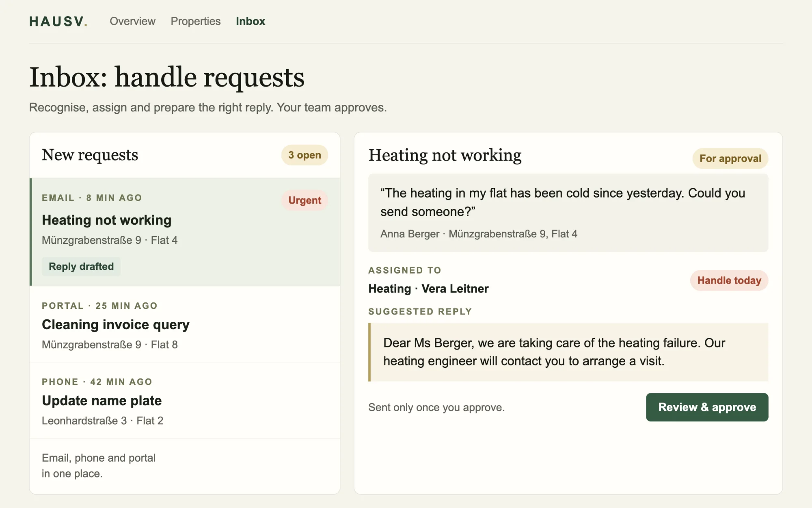
Task: Click Email, phone and portal footer note
Action: click(x=99, y=466)
